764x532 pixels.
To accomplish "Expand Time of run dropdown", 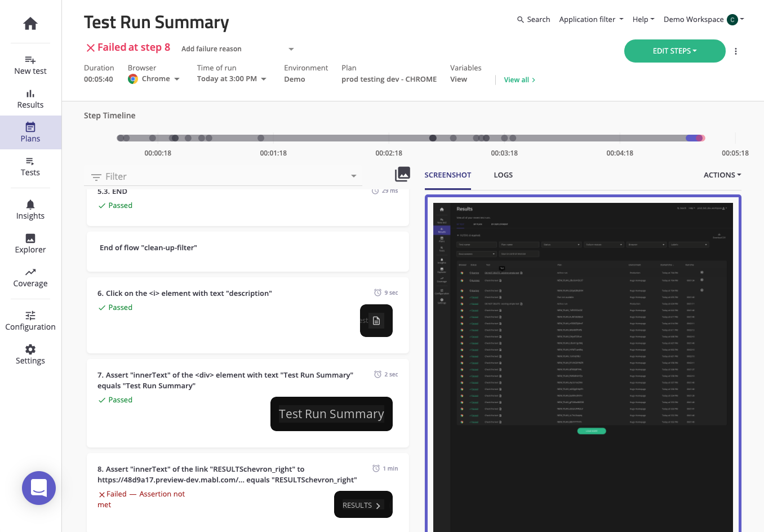I will 263,79.
